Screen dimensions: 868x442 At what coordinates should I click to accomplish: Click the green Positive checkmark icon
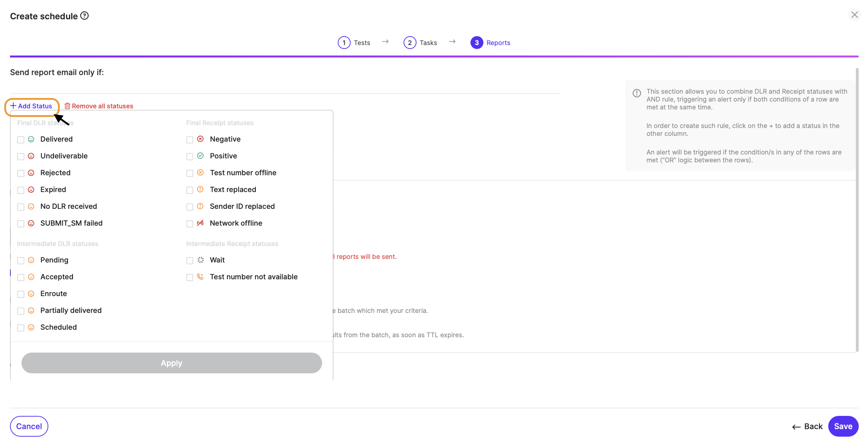(200, 156)
